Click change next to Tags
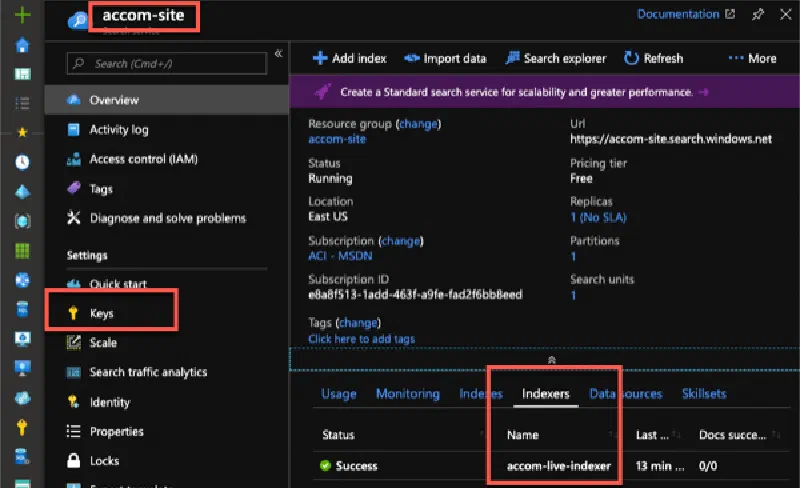This screenshot has width=800, height=488. 358,323
